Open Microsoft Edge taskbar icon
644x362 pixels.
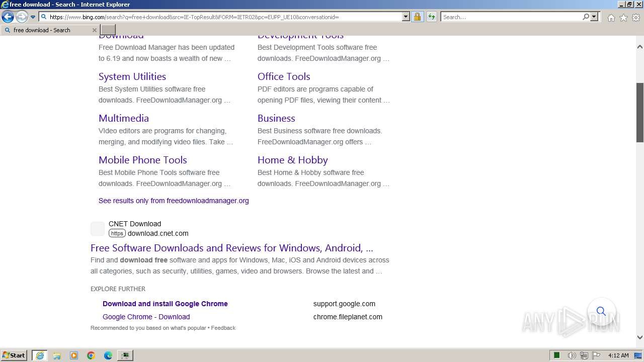108,355
